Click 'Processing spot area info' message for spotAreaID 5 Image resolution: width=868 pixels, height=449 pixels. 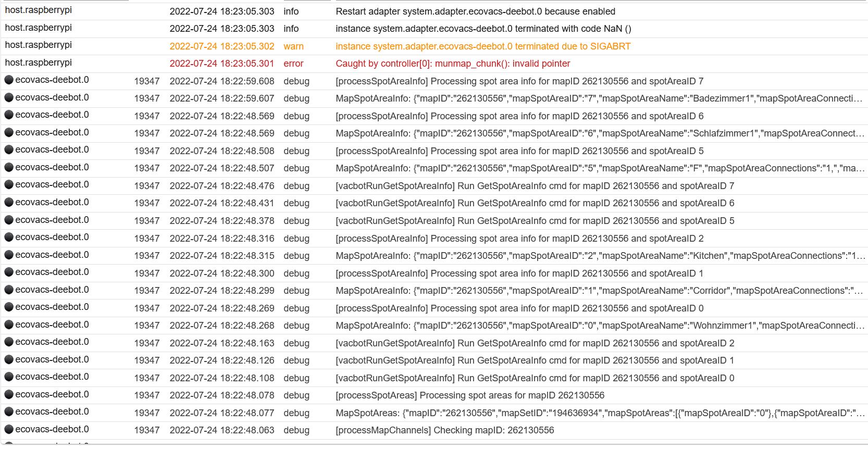click(x=519, y=151)
